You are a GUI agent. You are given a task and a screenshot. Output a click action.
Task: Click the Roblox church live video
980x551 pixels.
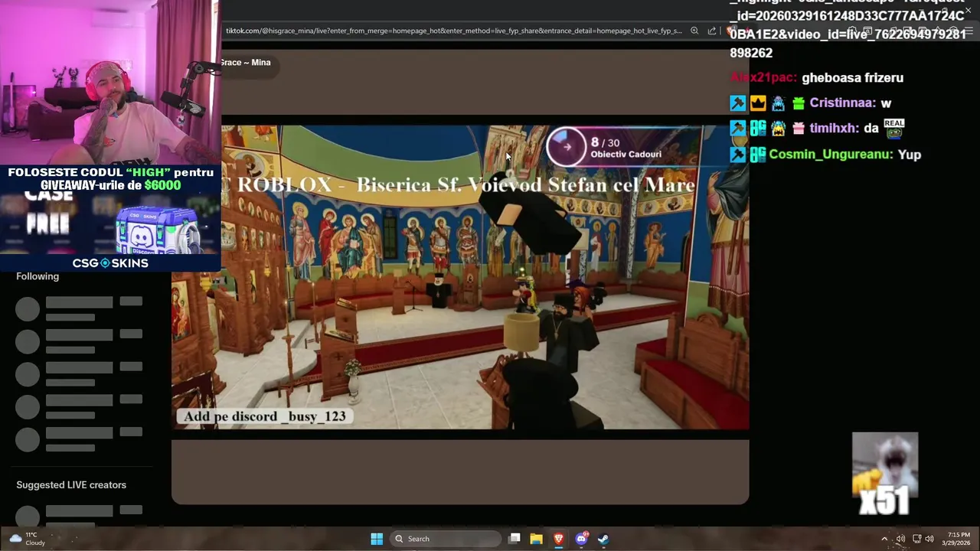pos(460,277)
